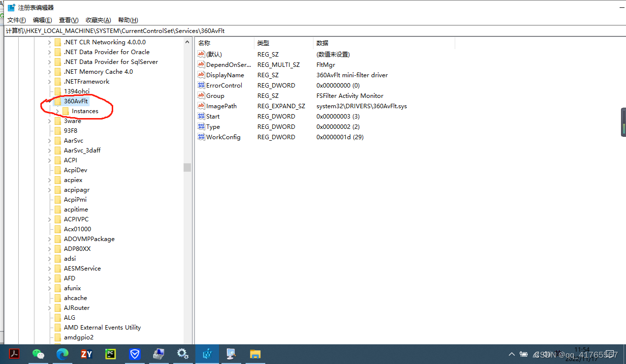Click the DisplayName value's string icon

[x=201, y=75]
